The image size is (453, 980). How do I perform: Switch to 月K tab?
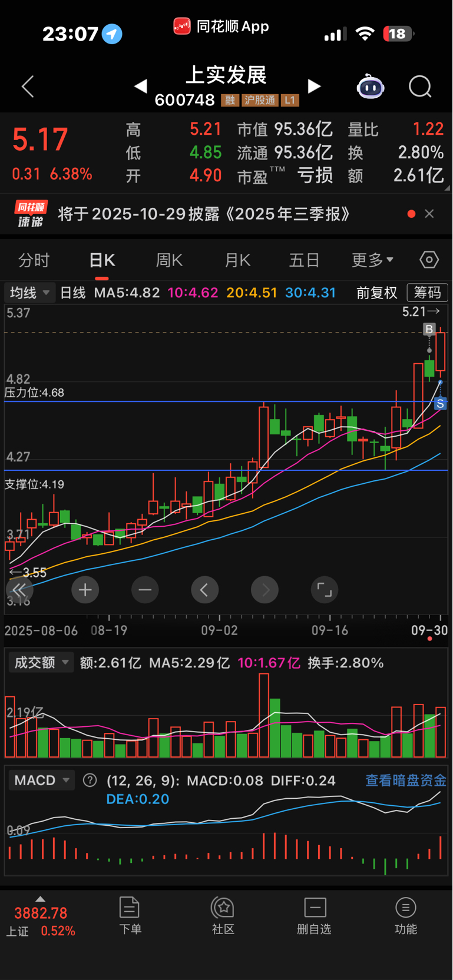tap(237, 260)
